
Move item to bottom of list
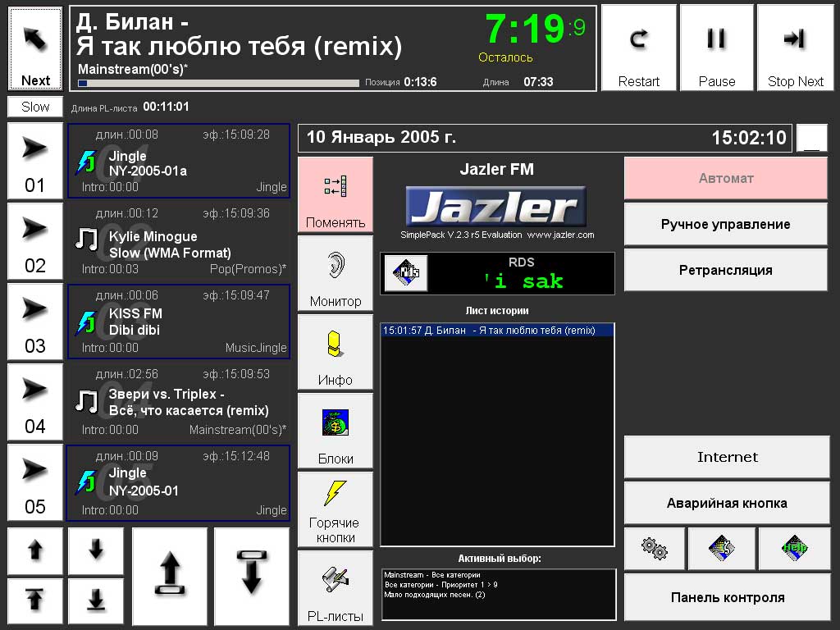[96, 601]
